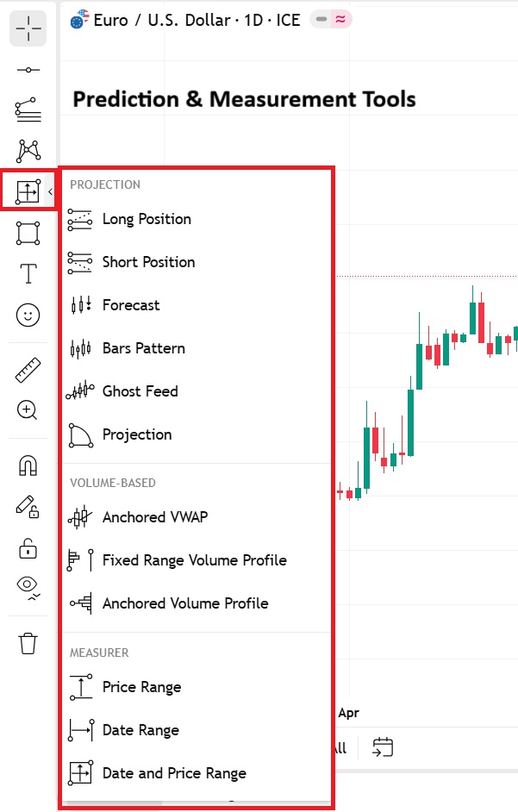Open the highlighted prediction and measurement tools button
The width and height of the screenshot is (518, 812).
point(28,191)
